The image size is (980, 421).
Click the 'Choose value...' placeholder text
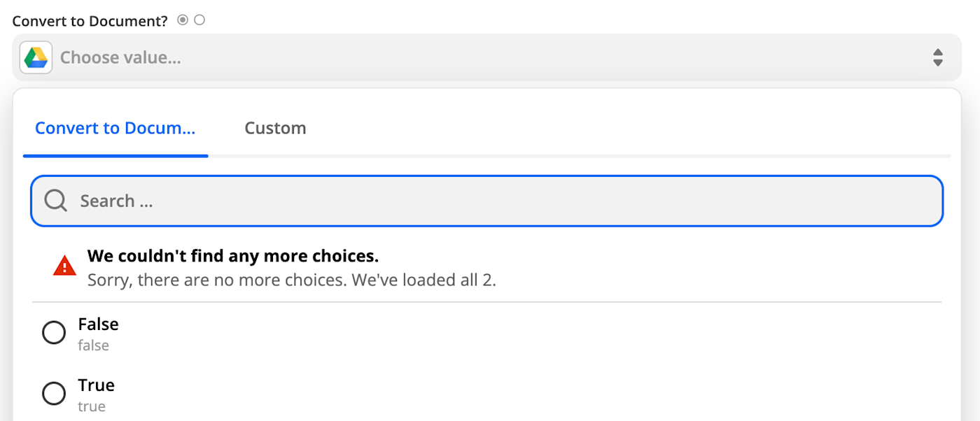(x=120, y=57)
